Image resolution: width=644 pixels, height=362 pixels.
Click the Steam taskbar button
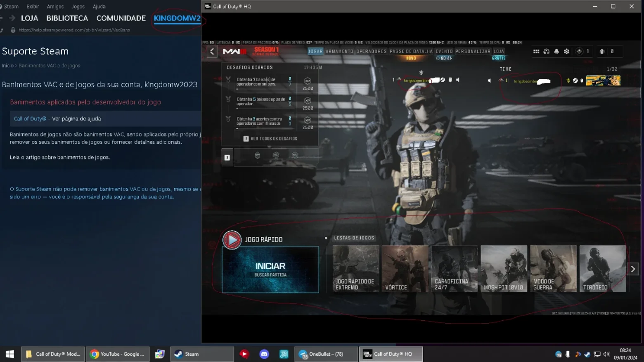coord(202,354)
